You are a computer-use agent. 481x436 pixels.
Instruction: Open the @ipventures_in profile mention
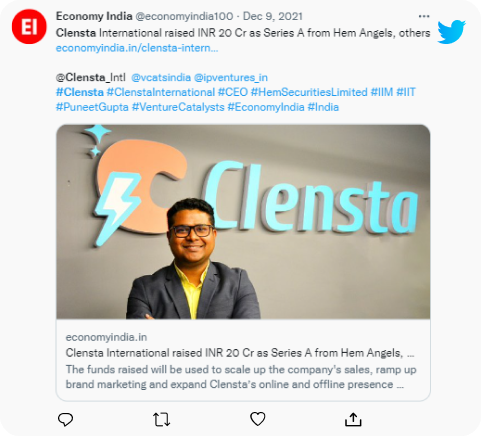pos(231,77)
